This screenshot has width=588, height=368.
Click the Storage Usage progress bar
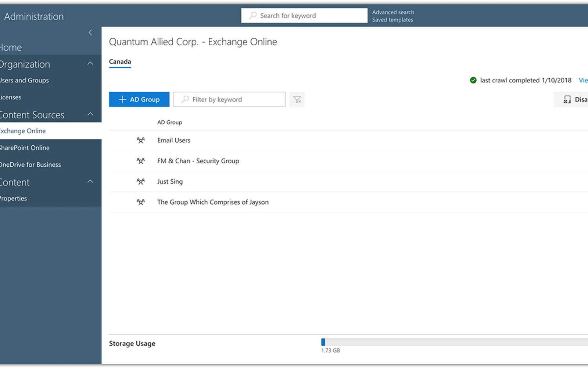[x=455, y=342]
